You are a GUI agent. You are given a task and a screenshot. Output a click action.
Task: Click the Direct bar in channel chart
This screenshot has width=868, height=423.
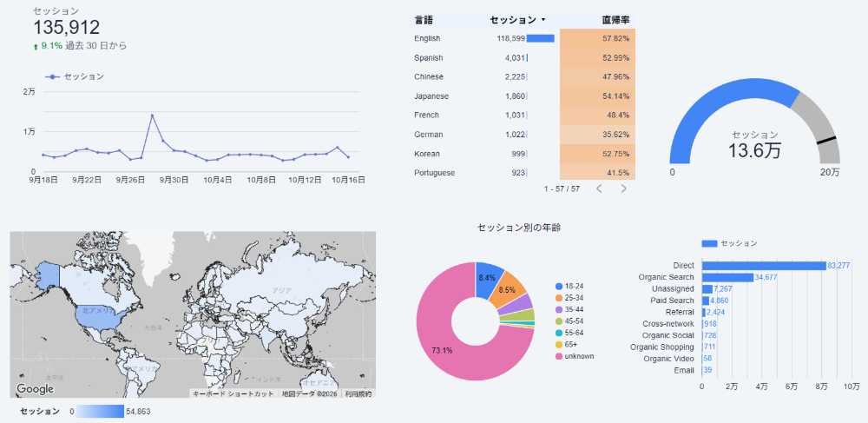pyautogui.click(x=764, y=266)
